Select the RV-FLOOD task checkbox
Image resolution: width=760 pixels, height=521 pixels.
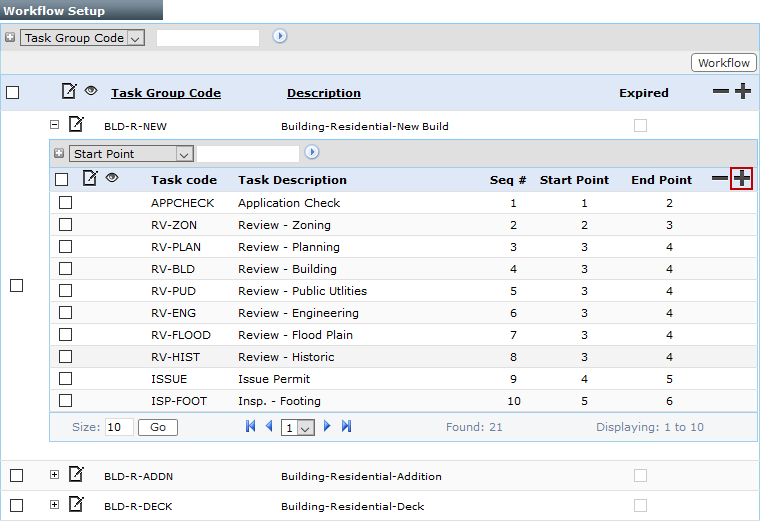click(x=65, y=335)
